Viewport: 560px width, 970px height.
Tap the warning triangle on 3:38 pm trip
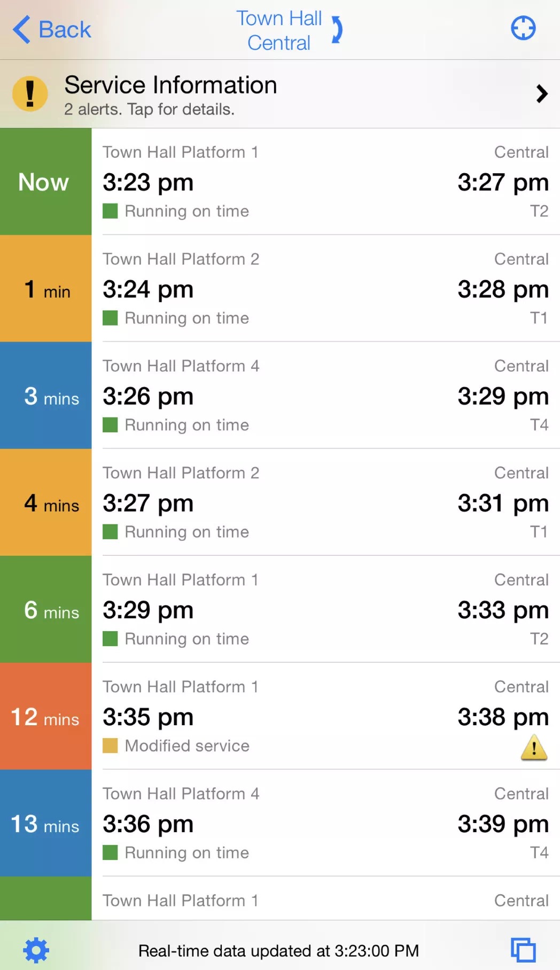534,747
